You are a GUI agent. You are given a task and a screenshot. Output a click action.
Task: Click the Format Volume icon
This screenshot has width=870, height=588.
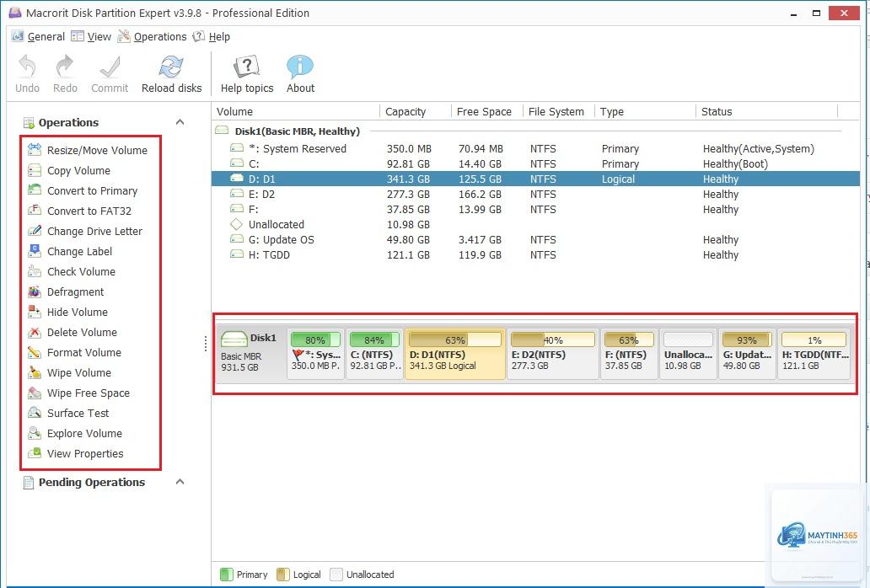click(35, 352)
